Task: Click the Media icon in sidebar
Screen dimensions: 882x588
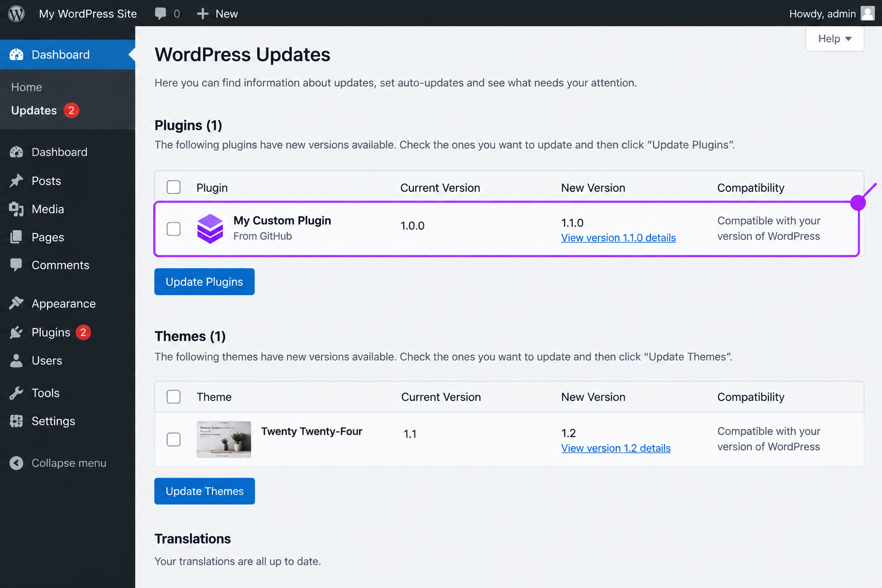Action: [x=17, y=209]
